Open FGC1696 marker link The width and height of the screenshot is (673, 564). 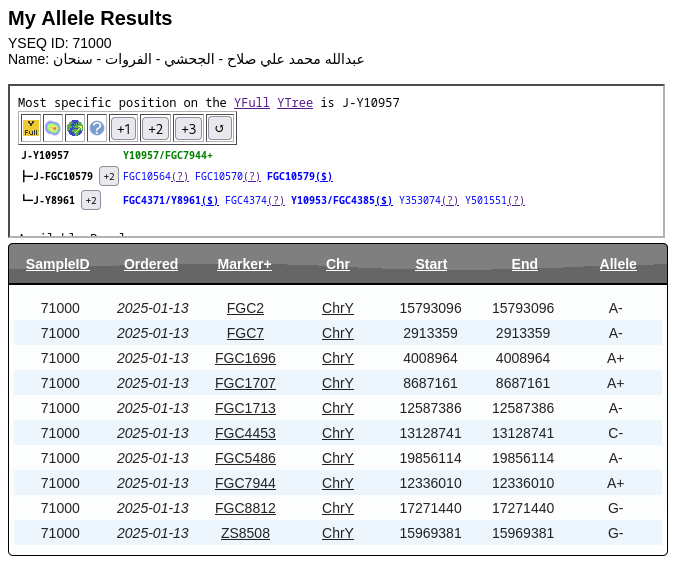click(x=245, y=358)
